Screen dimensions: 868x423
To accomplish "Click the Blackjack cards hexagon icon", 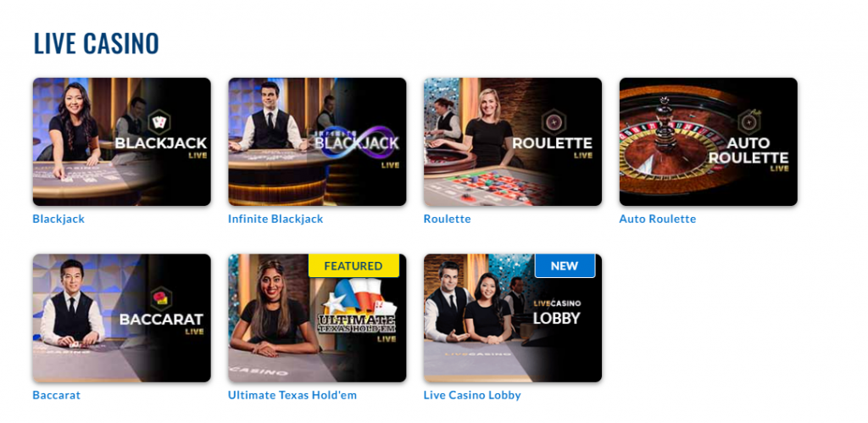I will pos(159,122).
